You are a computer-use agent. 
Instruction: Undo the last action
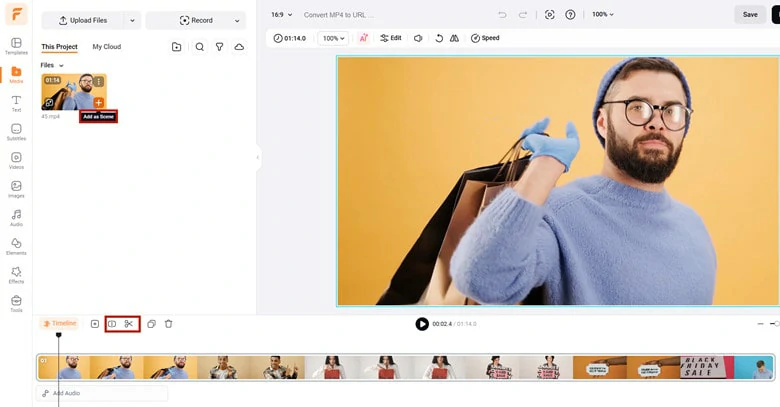[502, 15]
